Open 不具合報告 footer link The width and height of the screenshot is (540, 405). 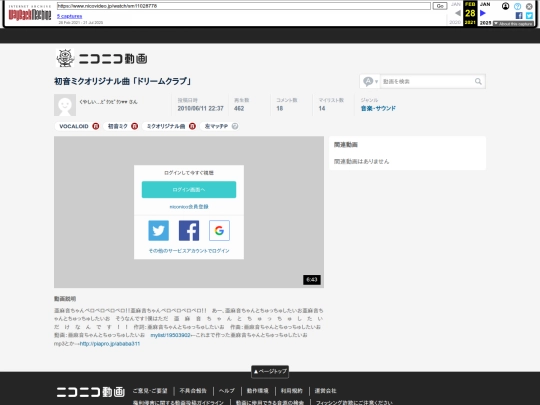click(x=193, y=391)
